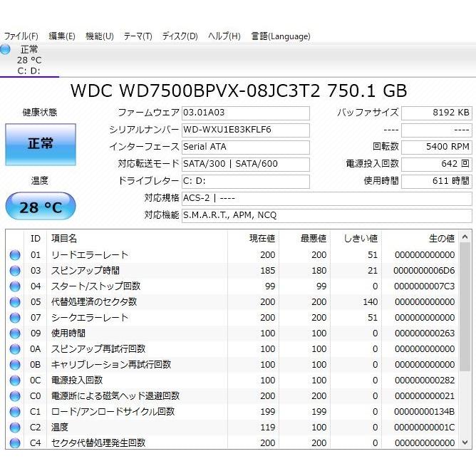Click the 現在値 column header
This screenshot has height=476, width=476.
coord(253,239)
